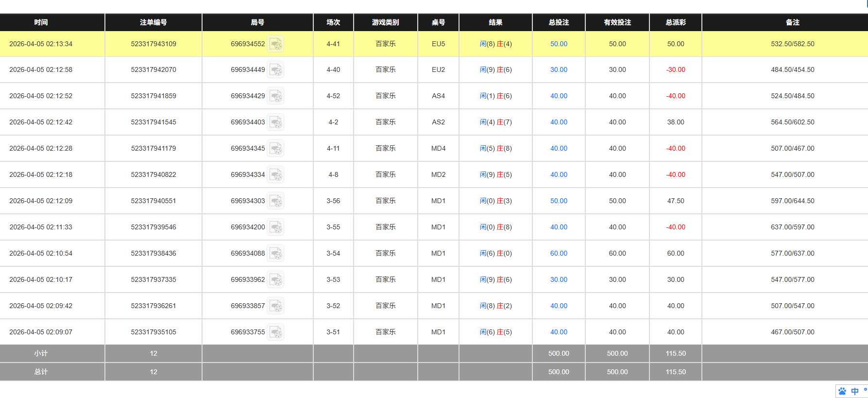This screenshot has height=398, width=868.
Task: Select timestamp 2026-04-05 02:09:07
Action: point(41,332)
